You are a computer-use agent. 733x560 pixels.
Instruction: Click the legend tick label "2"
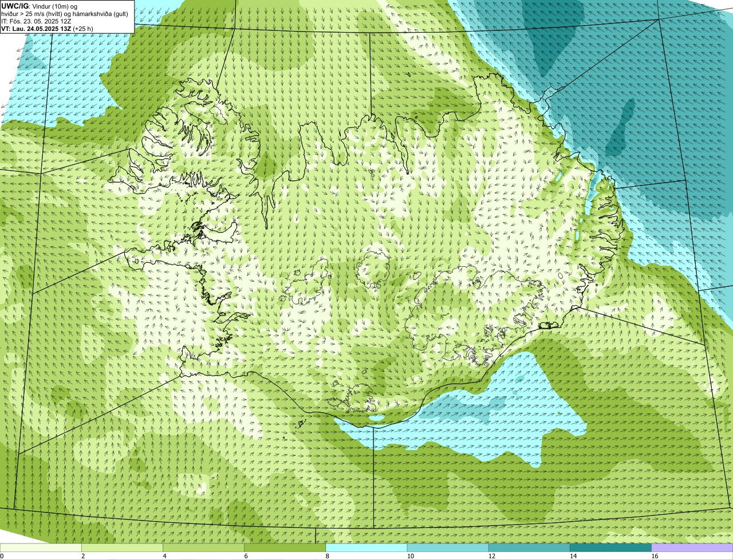[83, 556]
